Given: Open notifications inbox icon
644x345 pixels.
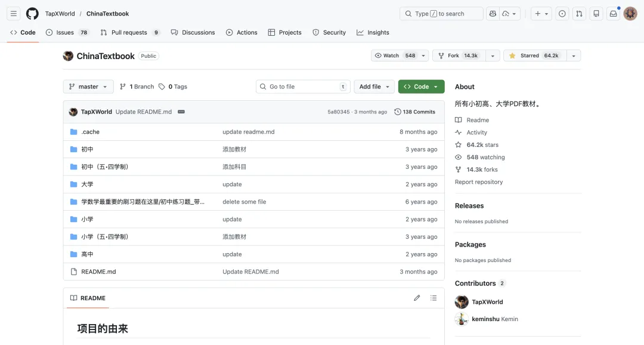Looking at the screenshot, I should tap(613, 14).
